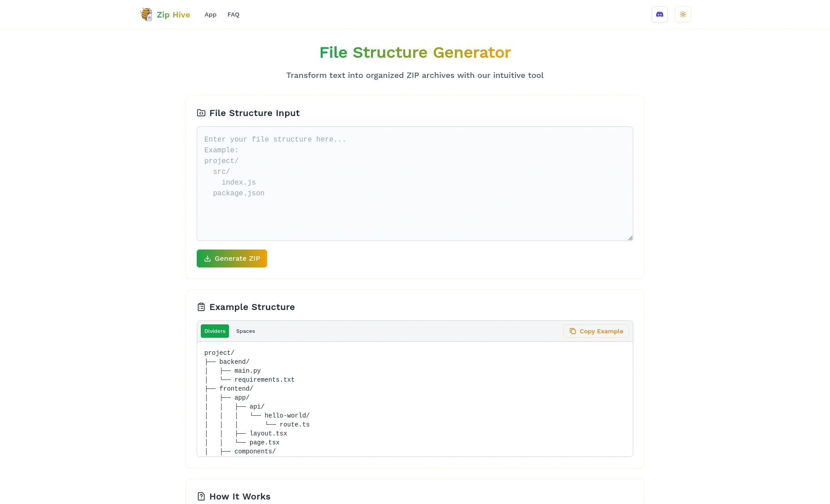This screenshot has width=830, height=504.
Task: Click the folder icon beside File Structure Input
Action: tap(201, 113)
